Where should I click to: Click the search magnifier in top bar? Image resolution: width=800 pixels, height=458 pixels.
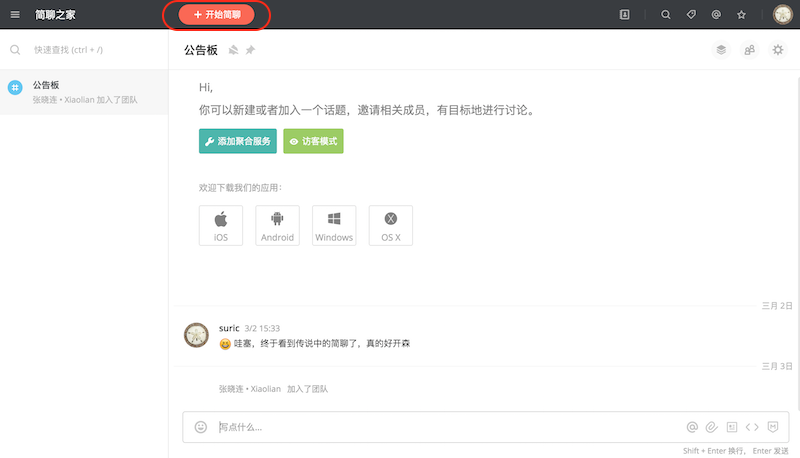click(666, 15)
